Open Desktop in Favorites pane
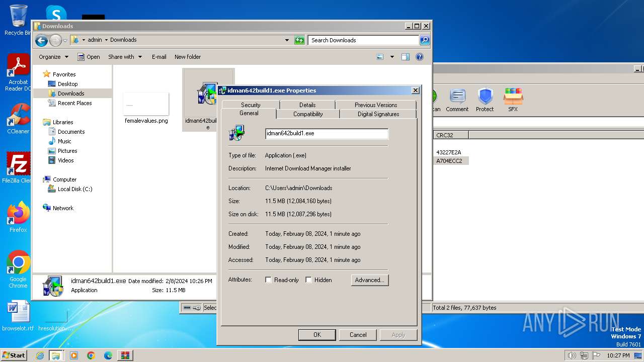Screen dimensions: 644x362 point(67,84)
